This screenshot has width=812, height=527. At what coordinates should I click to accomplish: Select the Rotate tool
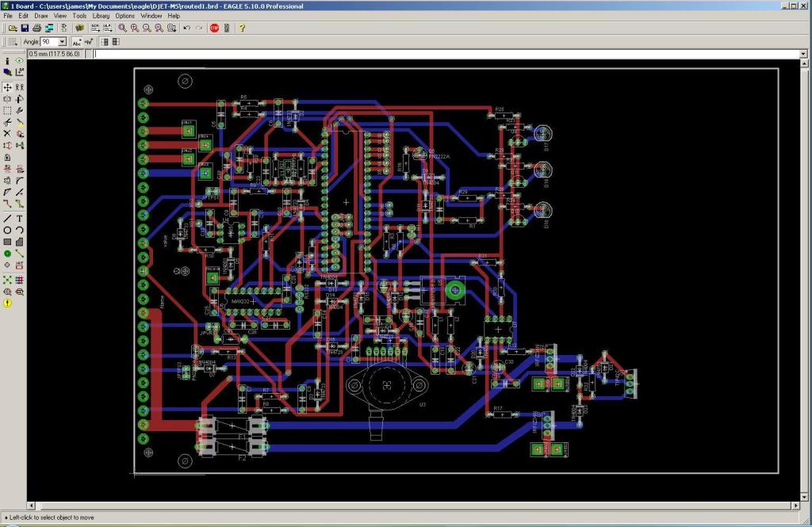pos(19,98)
